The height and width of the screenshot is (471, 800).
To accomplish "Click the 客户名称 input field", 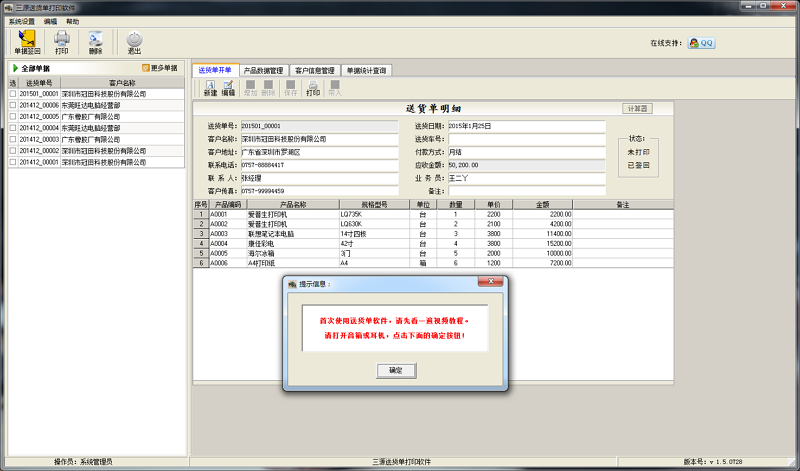I will 319,139.
